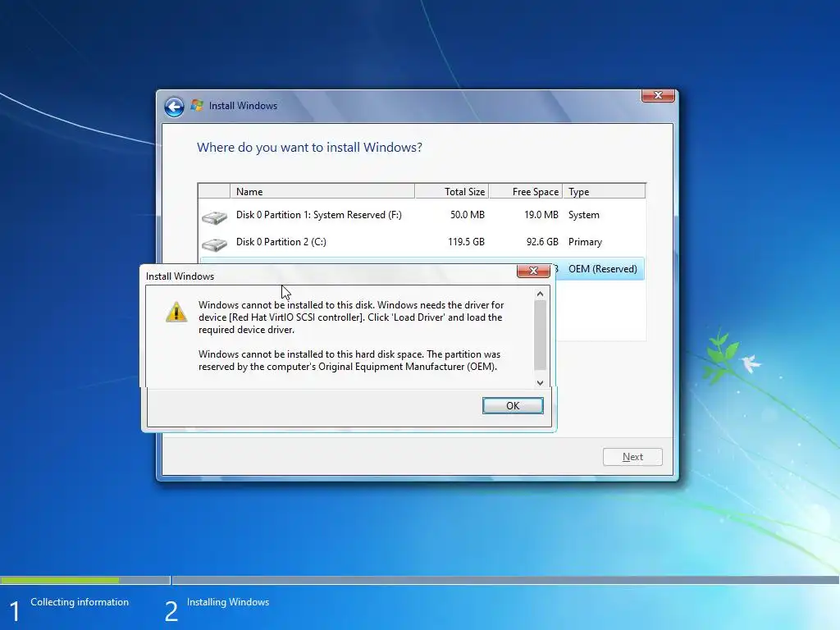
Task: Click the Next button
Action: point(632,457)
